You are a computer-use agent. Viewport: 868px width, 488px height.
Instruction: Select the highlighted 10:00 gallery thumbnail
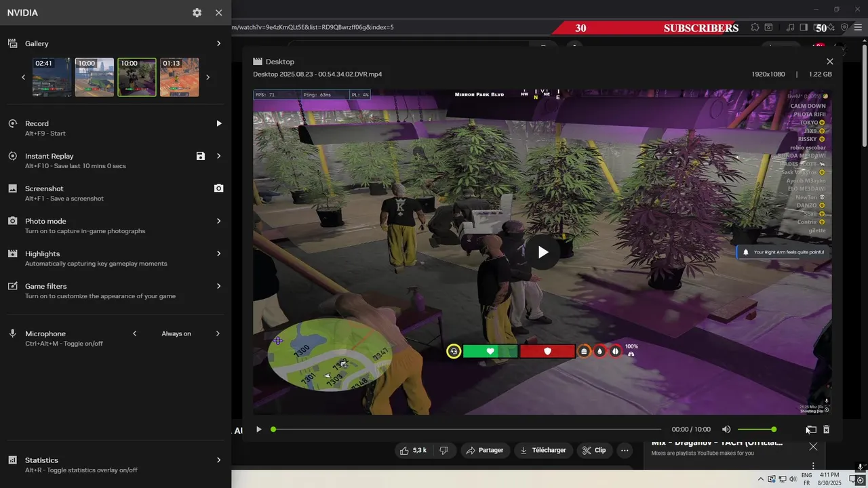click(x=137, y=77)
